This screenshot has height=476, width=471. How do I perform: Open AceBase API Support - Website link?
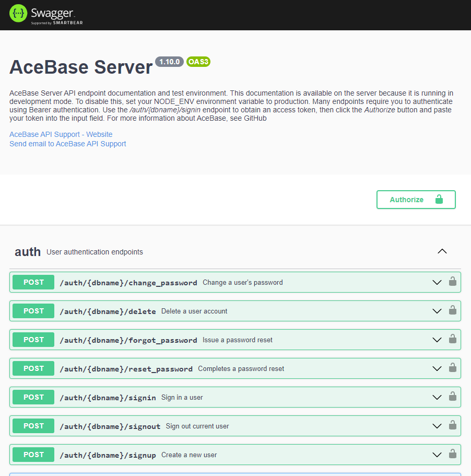(61, 134)
